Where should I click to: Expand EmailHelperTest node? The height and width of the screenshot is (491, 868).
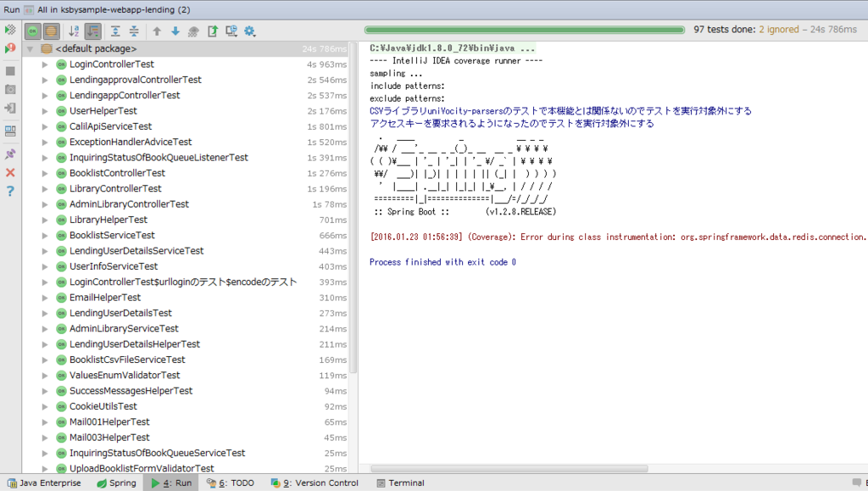[45, 298]
